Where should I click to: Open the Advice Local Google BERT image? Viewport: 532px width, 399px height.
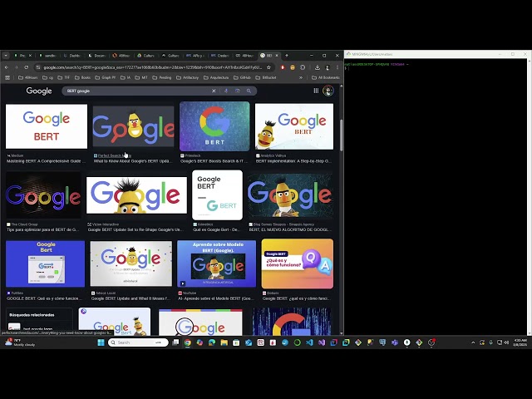click(x=131, y=264)
